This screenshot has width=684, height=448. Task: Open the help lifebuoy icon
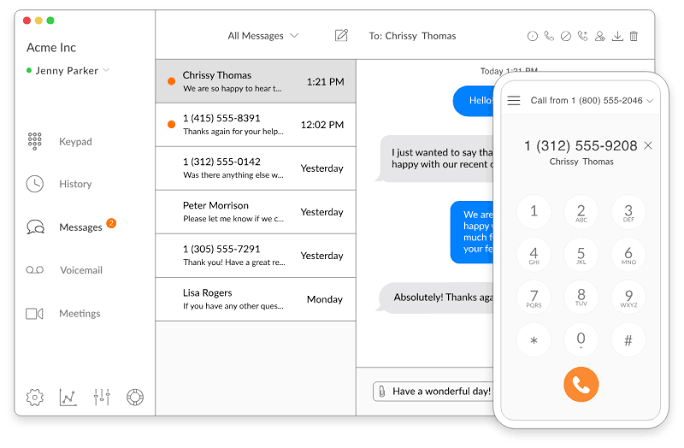click(135, 397)
